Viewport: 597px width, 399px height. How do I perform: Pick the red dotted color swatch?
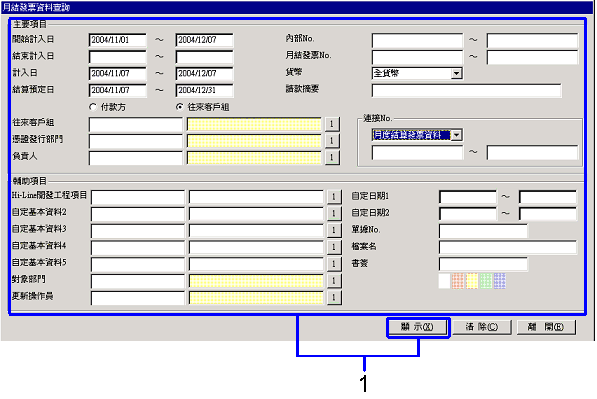pos(458,281)
